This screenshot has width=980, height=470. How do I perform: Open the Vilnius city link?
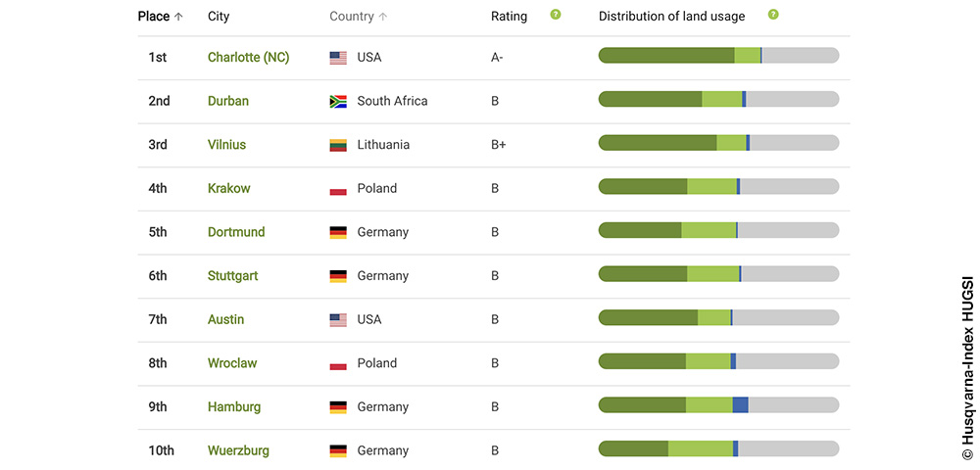(227, 145)
